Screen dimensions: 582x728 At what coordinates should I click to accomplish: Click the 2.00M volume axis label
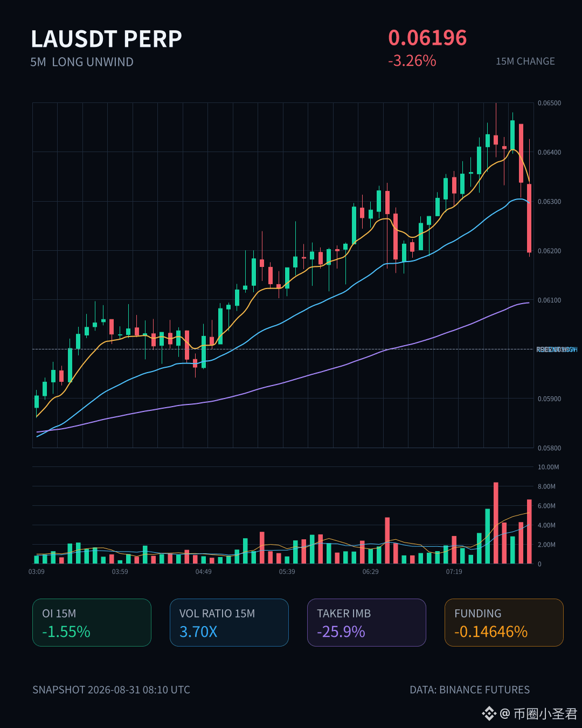coord(546,545)
